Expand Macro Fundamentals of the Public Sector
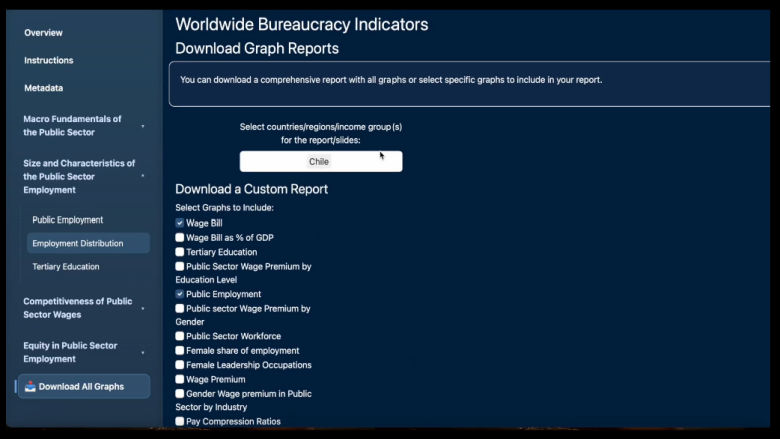The width and height of the screenshot is (780, 439). [84, 125]
